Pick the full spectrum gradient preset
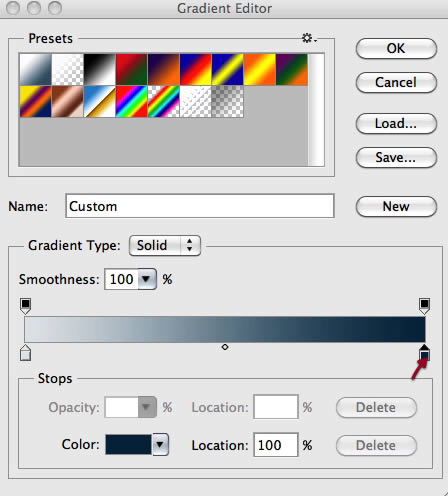 131,102
